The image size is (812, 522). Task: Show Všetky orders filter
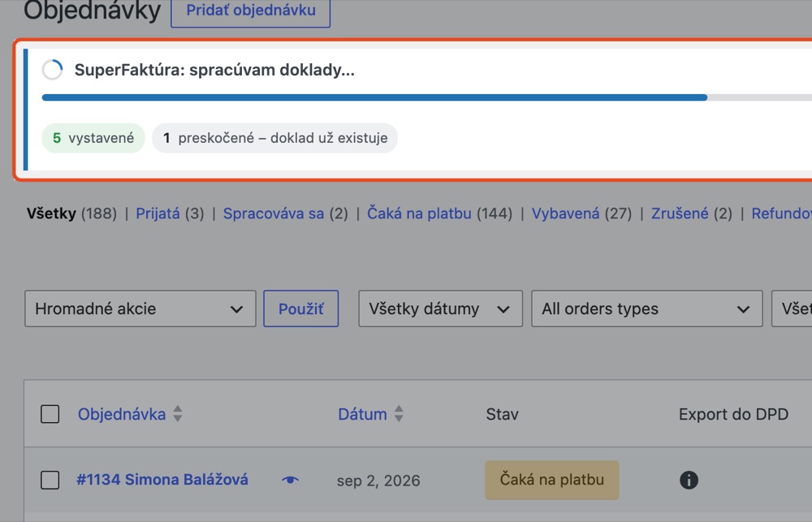[51, 214]
